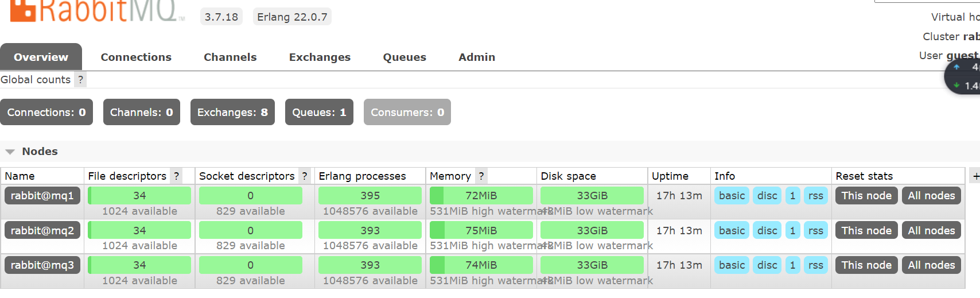The image size is (980, 298).
Task: Click the Connections: 0 count button
Action: coord(46,112)
